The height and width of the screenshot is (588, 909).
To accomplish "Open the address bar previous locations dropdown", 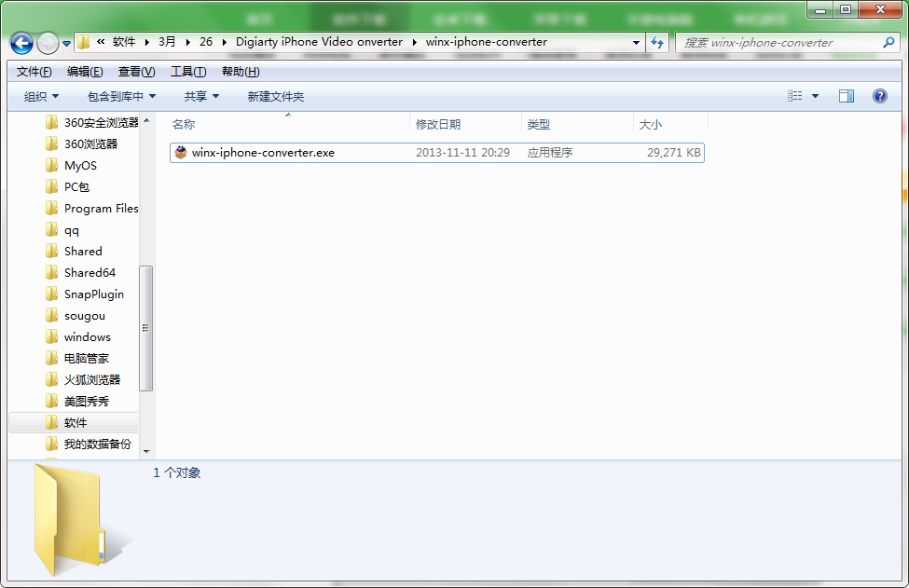I will 636,42.
